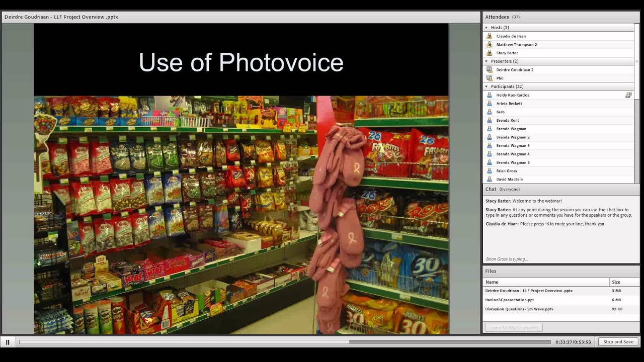
Task: Click the playback progress bar
Action: pyautogui.click(x=285, y=342)
